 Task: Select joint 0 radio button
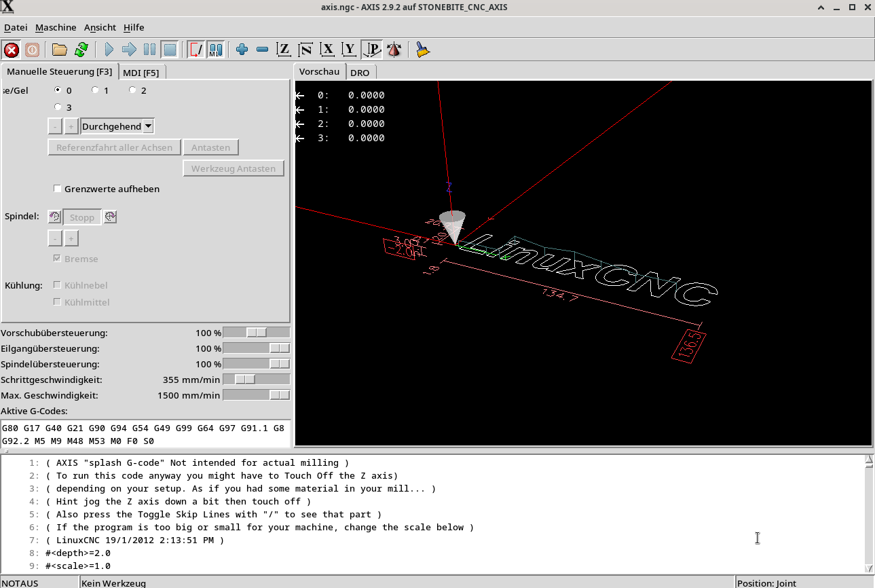click(58, 90)
